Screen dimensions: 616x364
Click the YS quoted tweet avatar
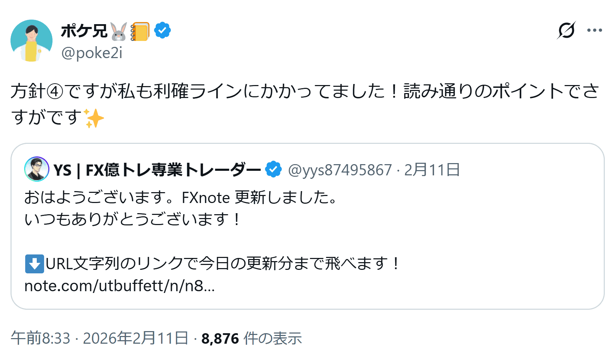(x=37, y=169)
